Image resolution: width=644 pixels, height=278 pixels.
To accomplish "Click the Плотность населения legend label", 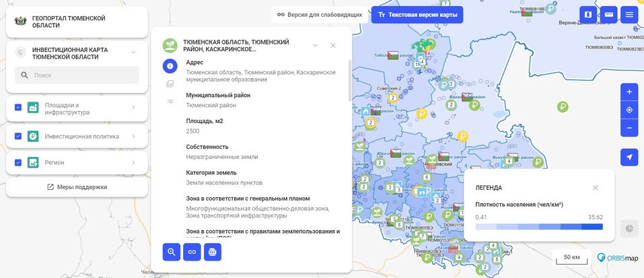I will tap(519, 204).
